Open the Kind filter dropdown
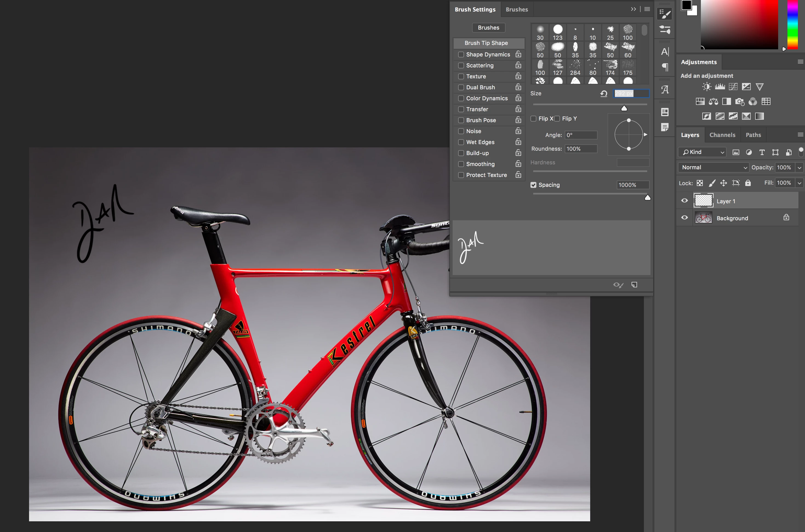 tap(702, 152)
